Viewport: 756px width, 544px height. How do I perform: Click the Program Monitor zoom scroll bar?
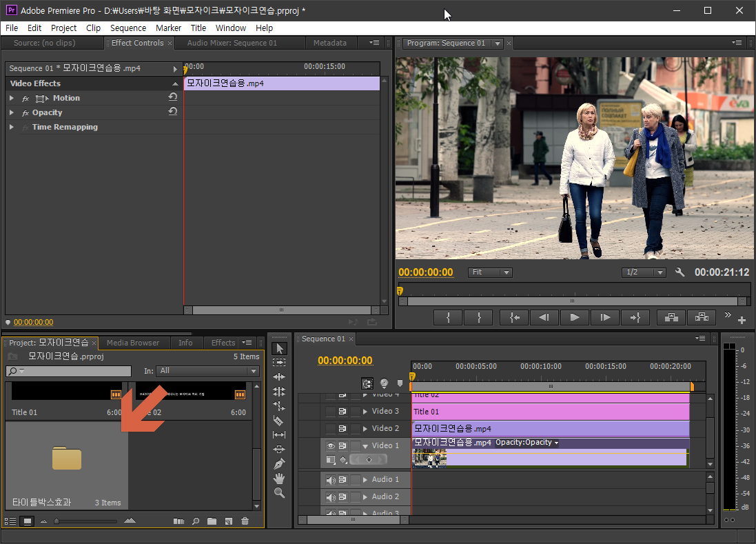[x=572, y=301]
